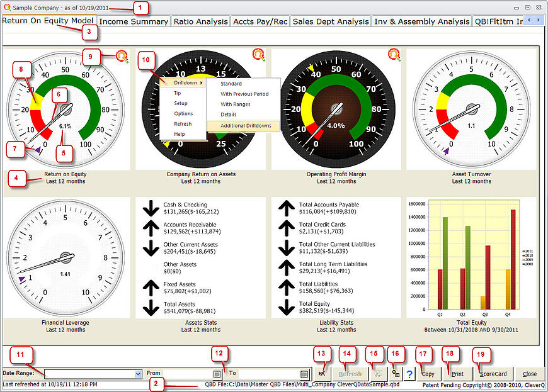This screenshot has height=392, width=548.
Task: Switch to the Income Summary tab
Action: pyautogui.click(x=134, y=21)
